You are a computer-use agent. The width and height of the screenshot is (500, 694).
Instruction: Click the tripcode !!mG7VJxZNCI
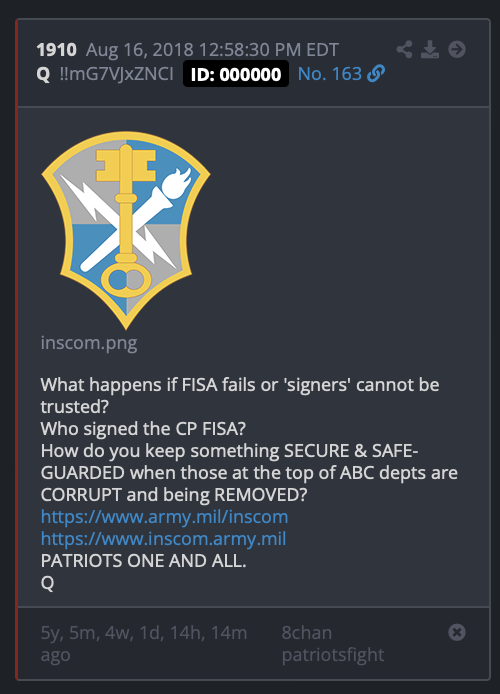click(x=117, y=74)
